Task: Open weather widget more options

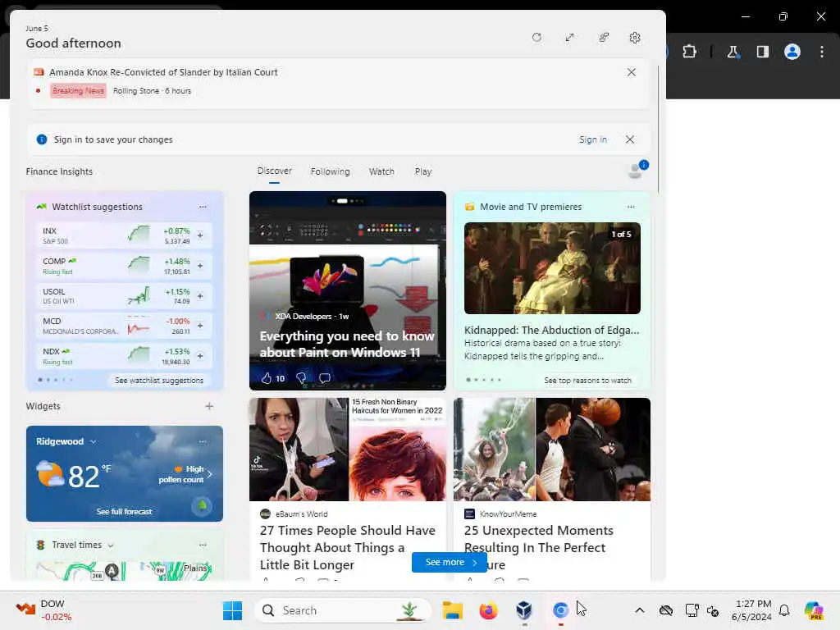Action: 203,442
